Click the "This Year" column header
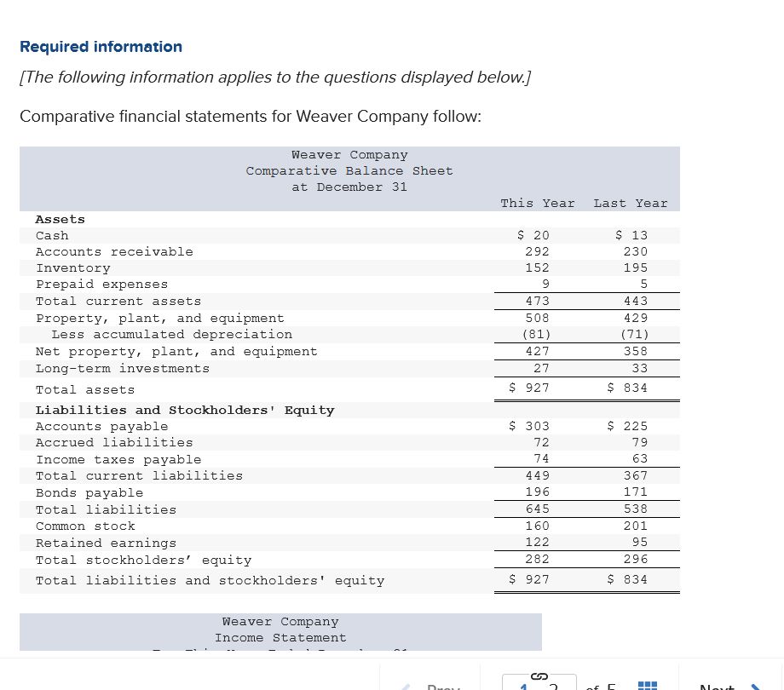Viewport: 784px width, 690px height. coord(538,204)
